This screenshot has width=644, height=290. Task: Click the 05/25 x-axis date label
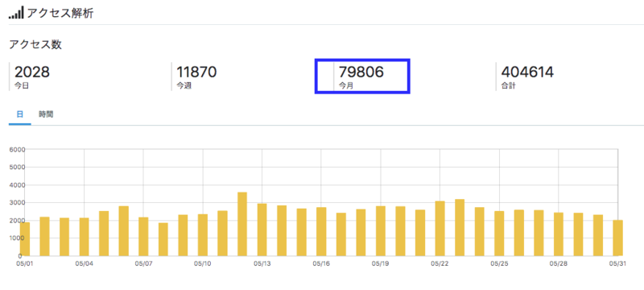pos(499,264)
